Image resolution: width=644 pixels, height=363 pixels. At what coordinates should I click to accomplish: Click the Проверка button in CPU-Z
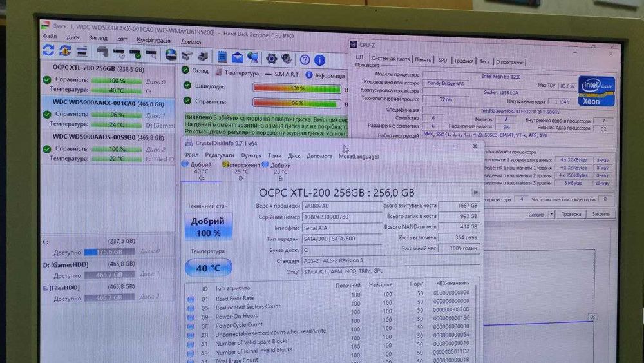click(571, 214)
